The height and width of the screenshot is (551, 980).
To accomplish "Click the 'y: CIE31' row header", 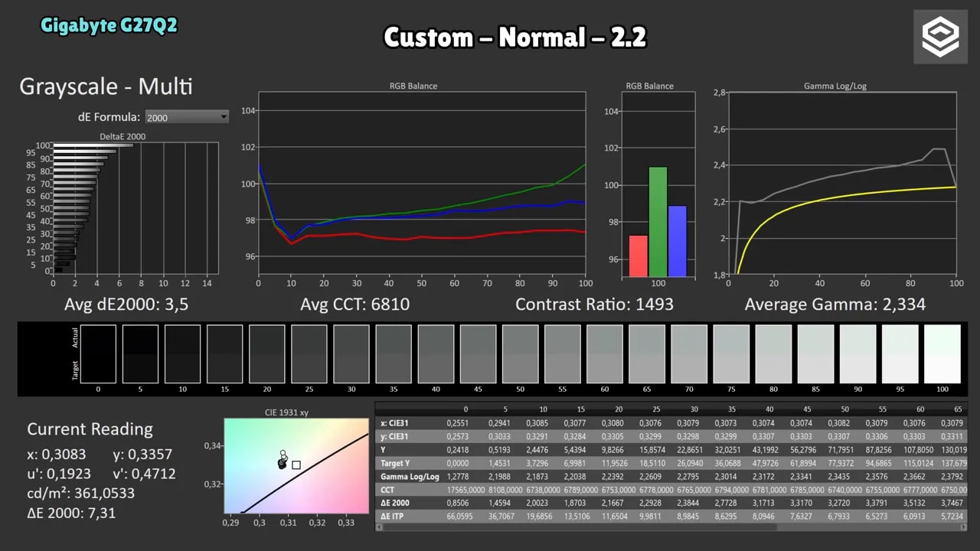I will 410,436.
